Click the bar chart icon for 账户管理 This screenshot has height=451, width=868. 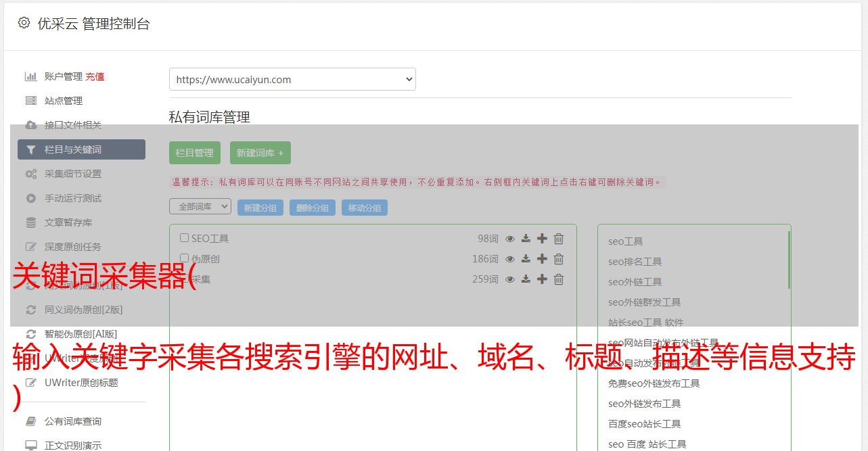tap(30, 76)
